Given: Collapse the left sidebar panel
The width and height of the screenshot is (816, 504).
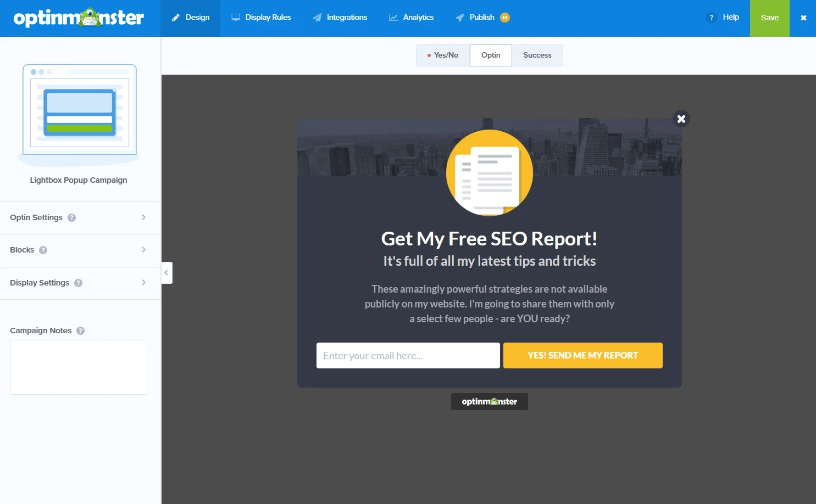Looking at the screenshot, I should pyautogui.click(x=166, y=273).
